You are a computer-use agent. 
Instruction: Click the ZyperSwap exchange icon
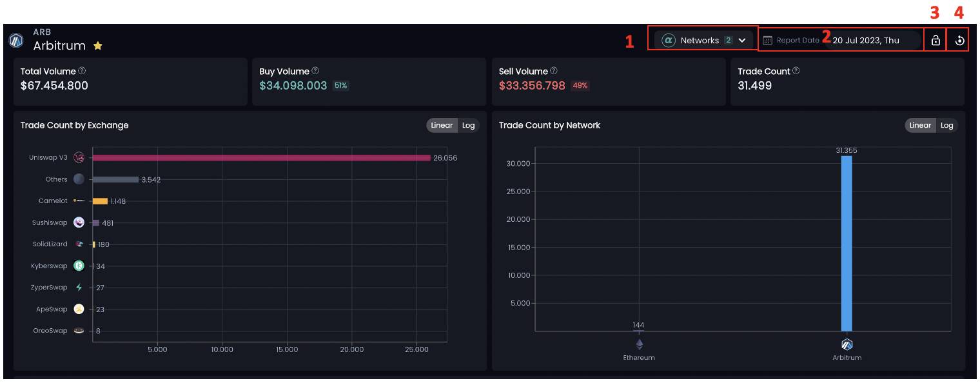click(x=79, y=288)
